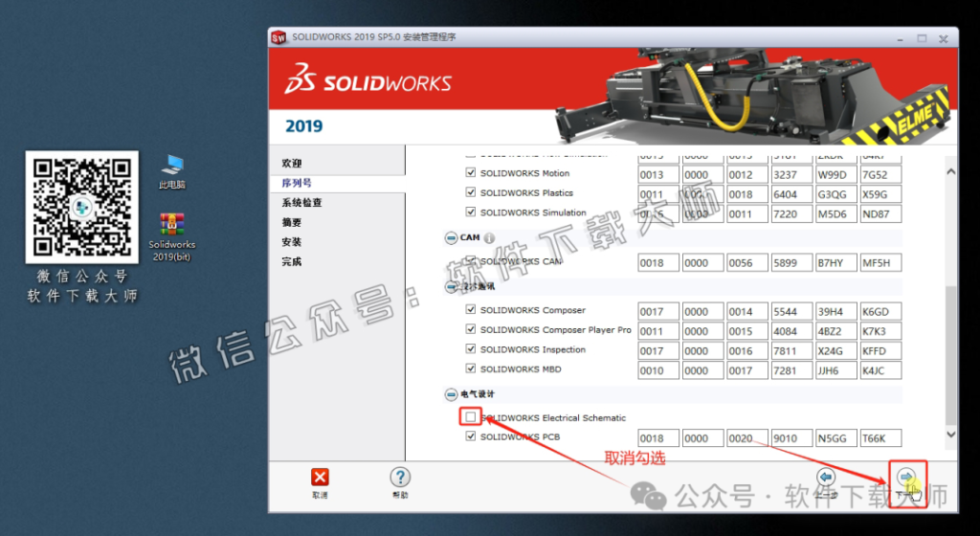
Task: Click the down arrow of the scrollbar
Action: click(950, 435)
